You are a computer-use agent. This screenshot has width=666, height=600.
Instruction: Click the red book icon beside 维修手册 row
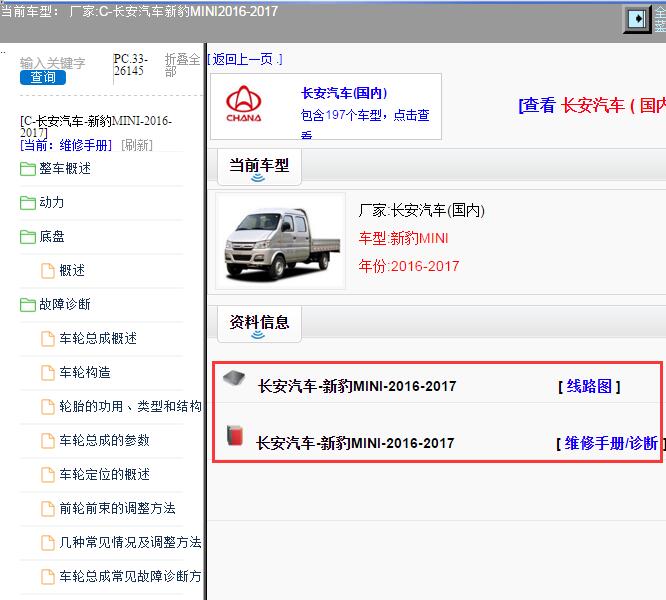pos(234,435)
